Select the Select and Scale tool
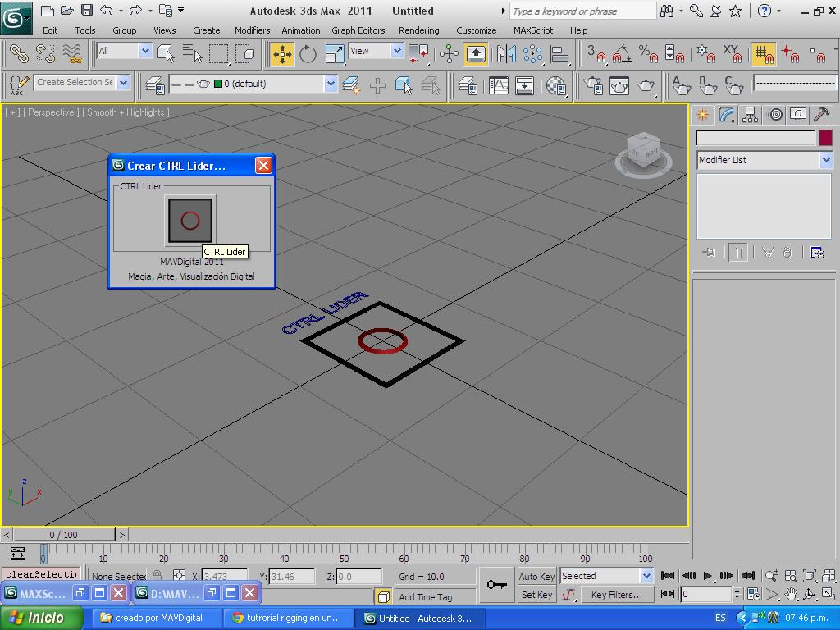The image size is (840, 630). (x=335, y=54)
